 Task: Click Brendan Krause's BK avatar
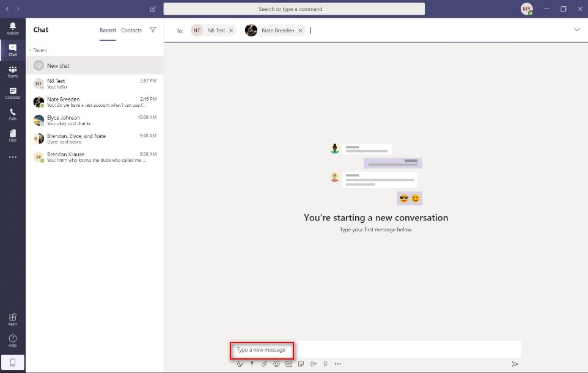point(39,157)
